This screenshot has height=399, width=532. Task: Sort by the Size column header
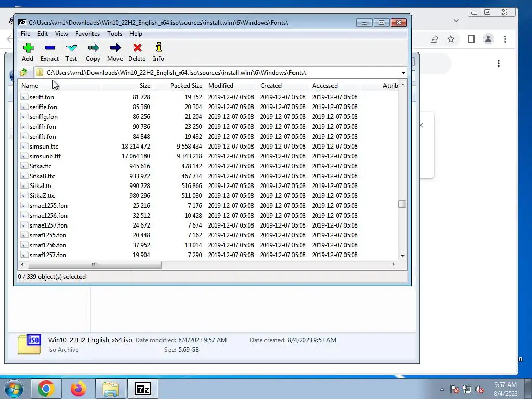click(127, 86)
